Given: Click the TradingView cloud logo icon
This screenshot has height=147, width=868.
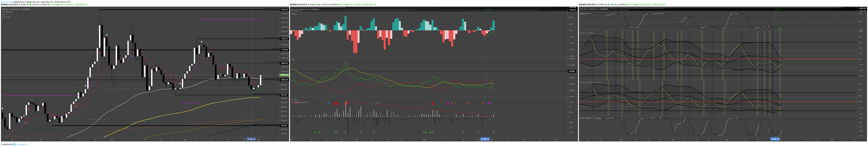Looking at the screenshot, I should tap(15, 144).
